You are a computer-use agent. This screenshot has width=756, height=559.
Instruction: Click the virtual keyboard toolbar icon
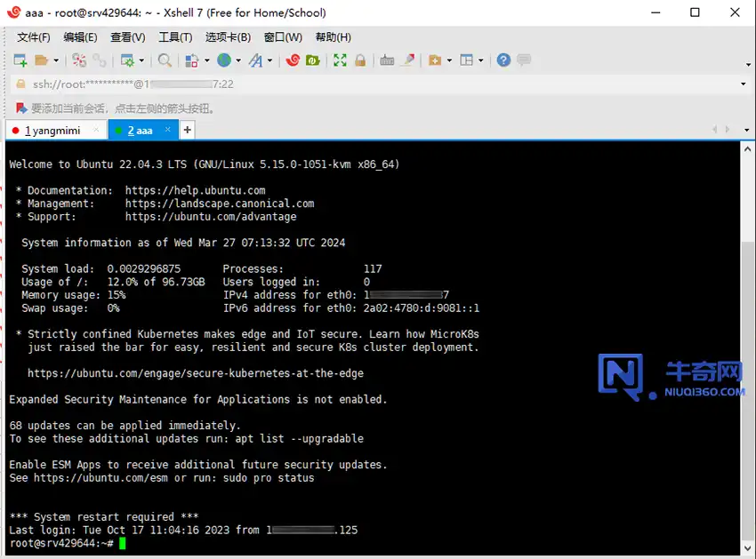(x=387, y=60)
